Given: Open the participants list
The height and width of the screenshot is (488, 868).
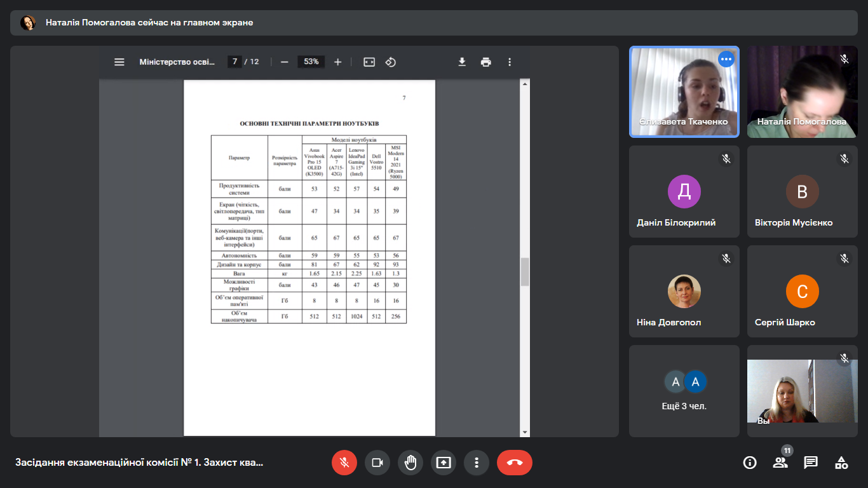Looking at the screenshot, I should tap(780, 463).
